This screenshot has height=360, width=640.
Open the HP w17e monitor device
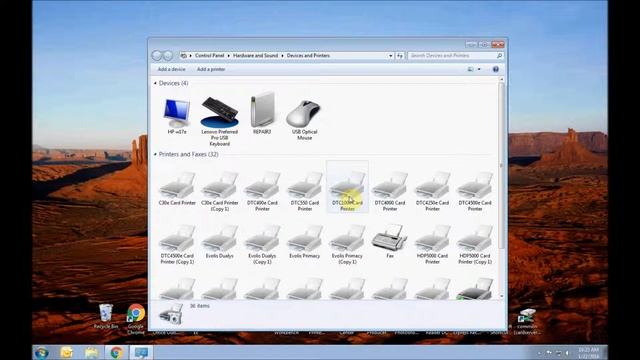click(177, 116)
